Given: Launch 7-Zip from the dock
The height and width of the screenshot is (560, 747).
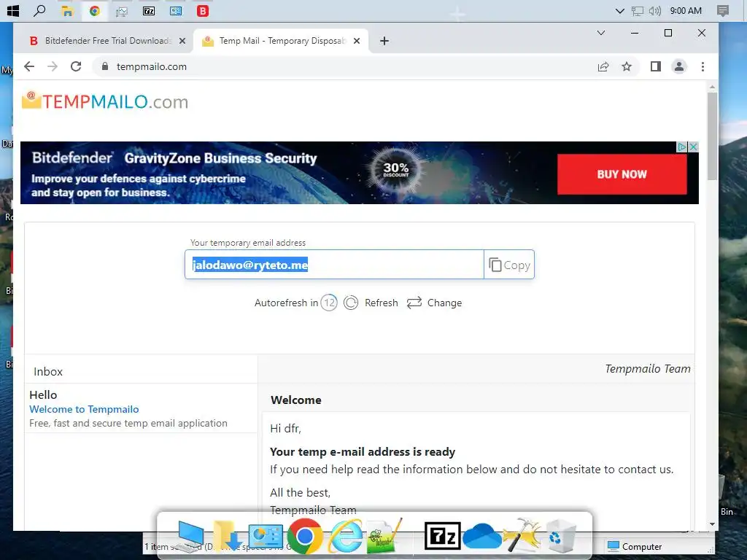Looking at the screenshot, I should click(x=443, y=536).
